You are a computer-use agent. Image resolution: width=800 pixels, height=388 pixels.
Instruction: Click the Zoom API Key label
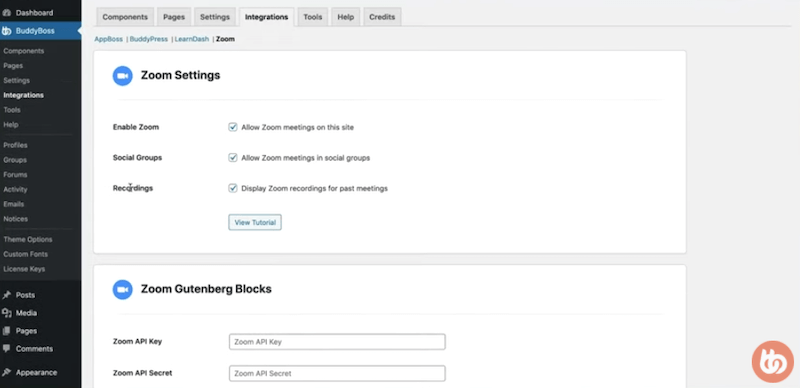coord(137,342)
